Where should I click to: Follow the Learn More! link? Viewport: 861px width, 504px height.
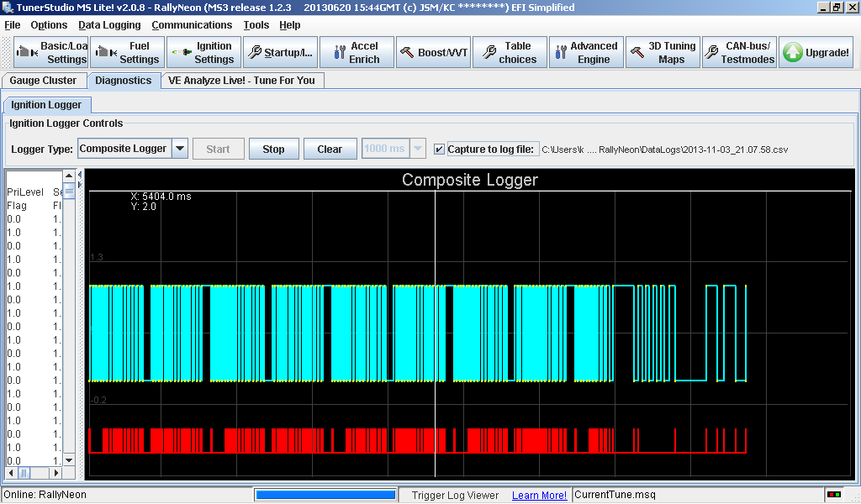(538, 495)
